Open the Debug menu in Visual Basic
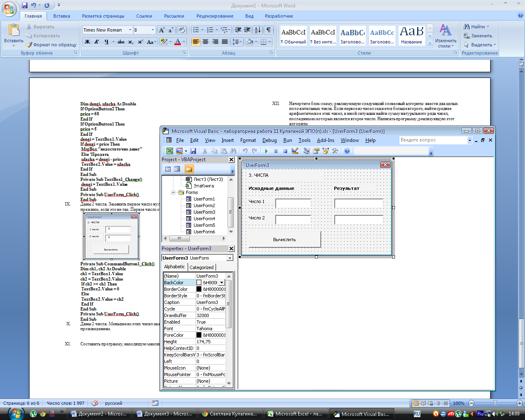 [269, 140]
